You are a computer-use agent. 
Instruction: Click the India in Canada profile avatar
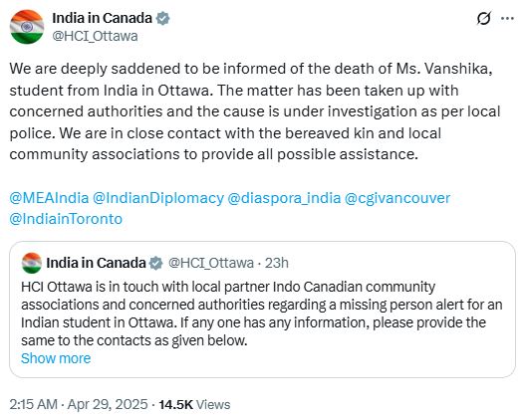coord(27,27)
